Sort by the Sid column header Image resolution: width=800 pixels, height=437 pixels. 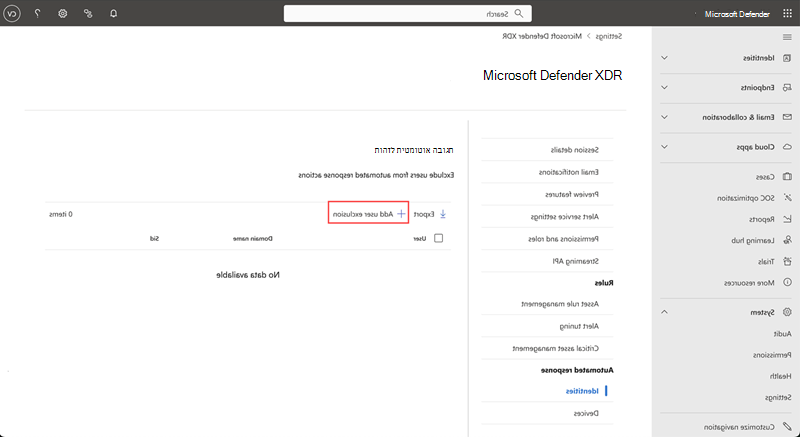click(154, 238)
